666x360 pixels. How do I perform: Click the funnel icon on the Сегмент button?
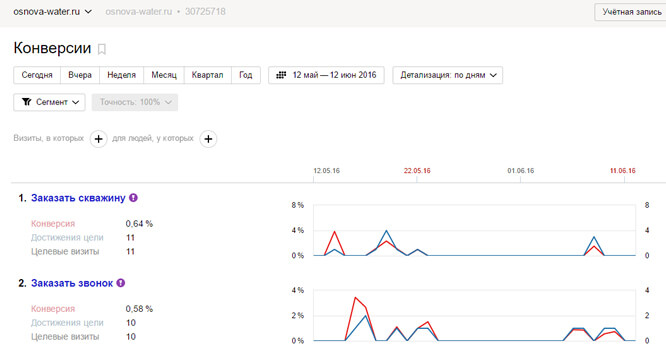point(26,102)
